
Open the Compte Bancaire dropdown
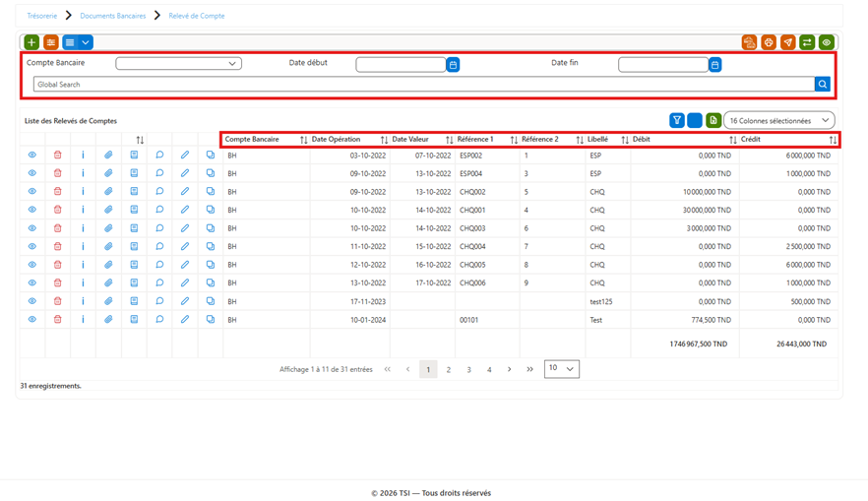(x=178, y=64)
